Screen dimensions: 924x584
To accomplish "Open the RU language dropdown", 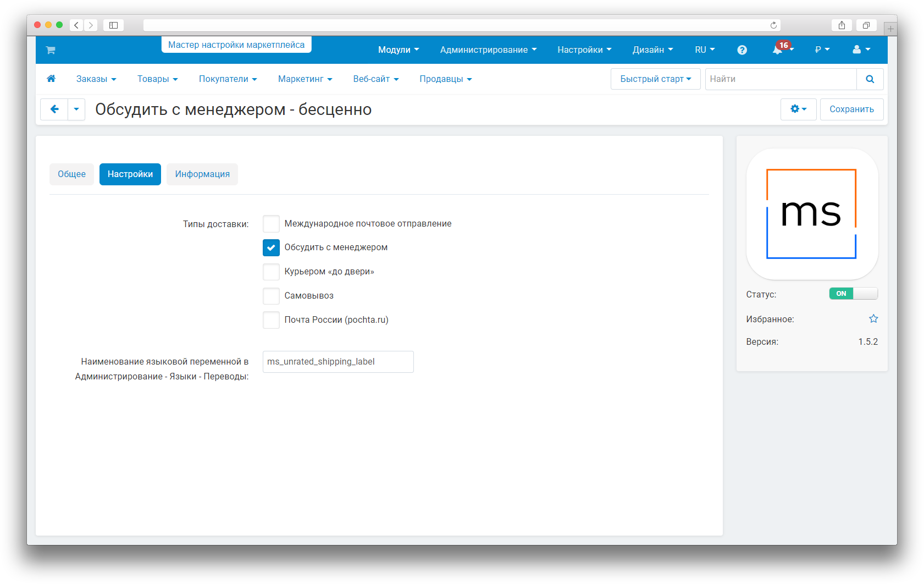I will coord(705,50).
